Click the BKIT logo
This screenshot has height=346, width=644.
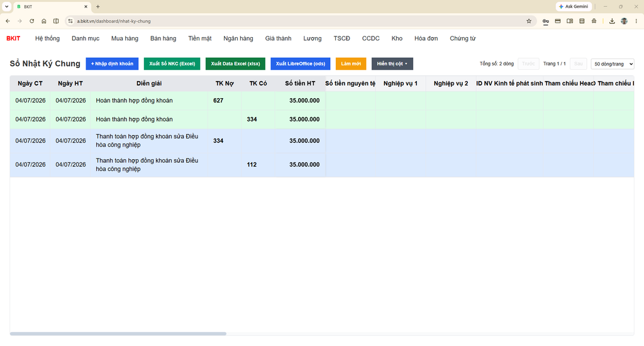tap(13, 38)
